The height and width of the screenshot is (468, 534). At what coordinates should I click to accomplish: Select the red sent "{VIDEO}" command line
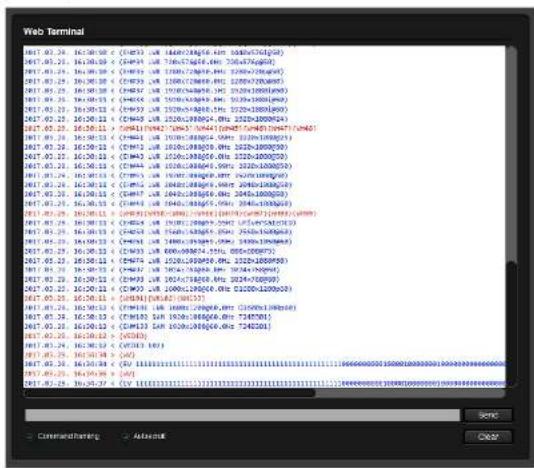(x=85, y=336)
